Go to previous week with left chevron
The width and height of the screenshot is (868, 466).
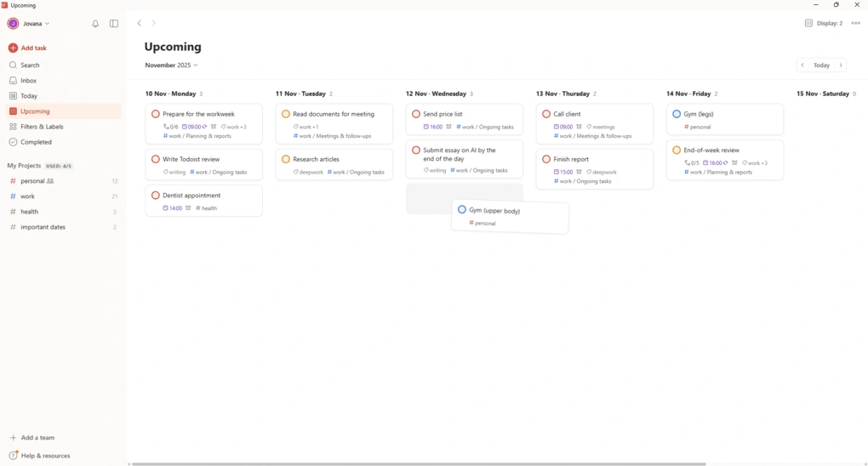(x=802, y=65)
